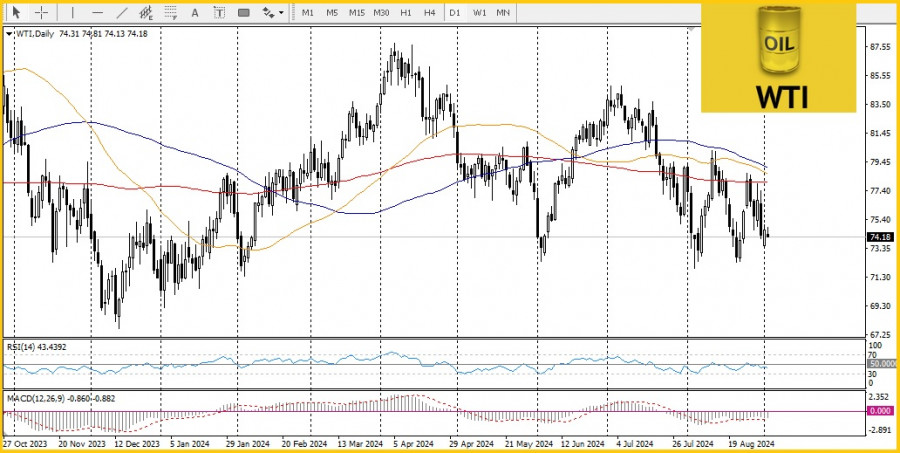Viewport: 900px width, 453px height.
Task: Toggle the D1 daily timeframe
Action: pos(455,13)
